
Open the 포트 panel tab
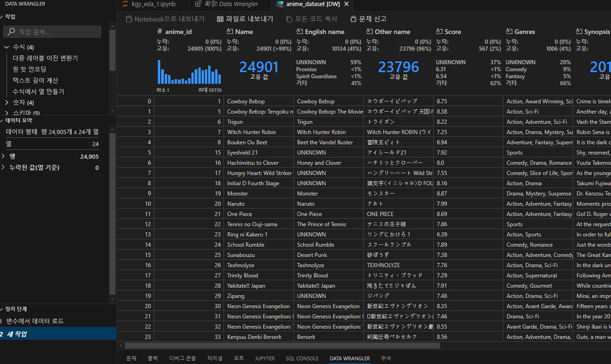click(239, 358)
